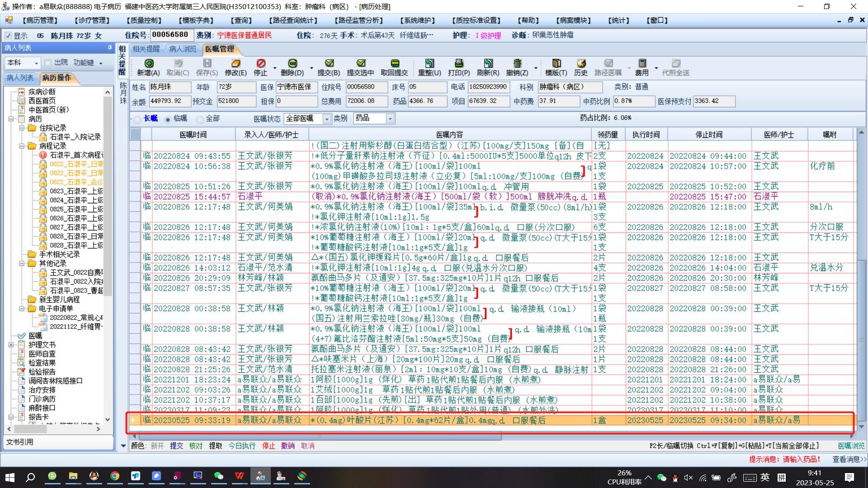Viewport: 868px width, 488px height.
Task: Click the 提交(B) submit icon
Action: pos(329,64)
